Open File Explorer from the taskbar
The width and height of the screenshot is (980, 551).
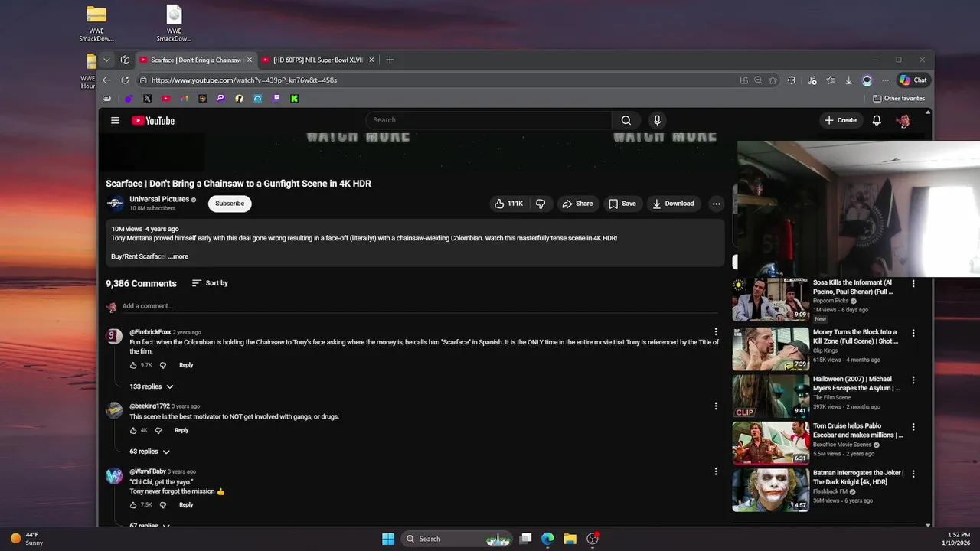570,539
